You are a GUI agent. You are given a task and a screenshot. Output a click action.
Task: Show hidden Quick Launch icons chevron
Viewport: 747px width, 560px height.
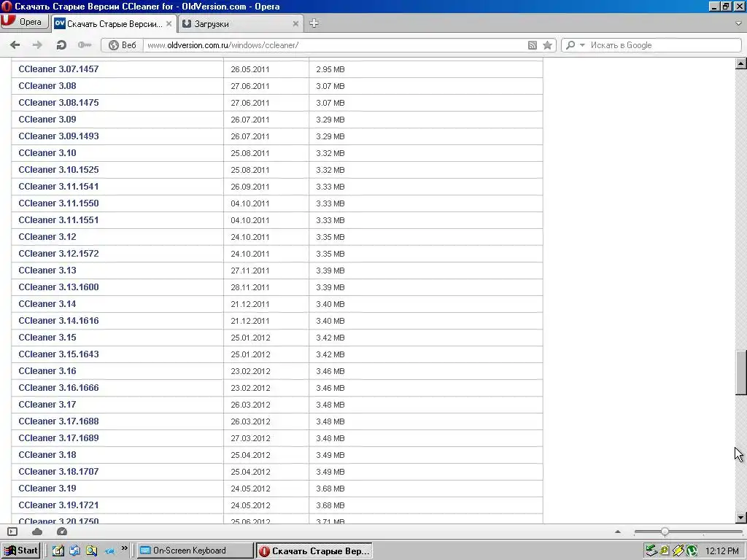[x=124, y=548]
